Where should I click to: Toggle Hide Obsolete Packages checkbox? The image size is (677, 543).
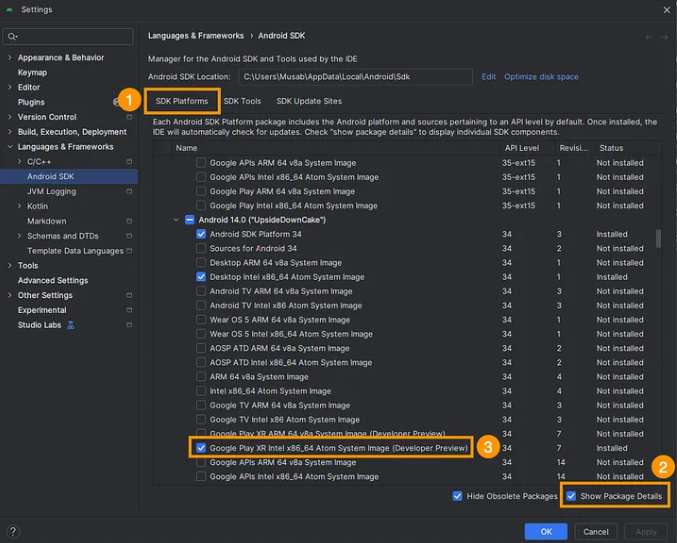pyautogui.click(x=457, y=496)
